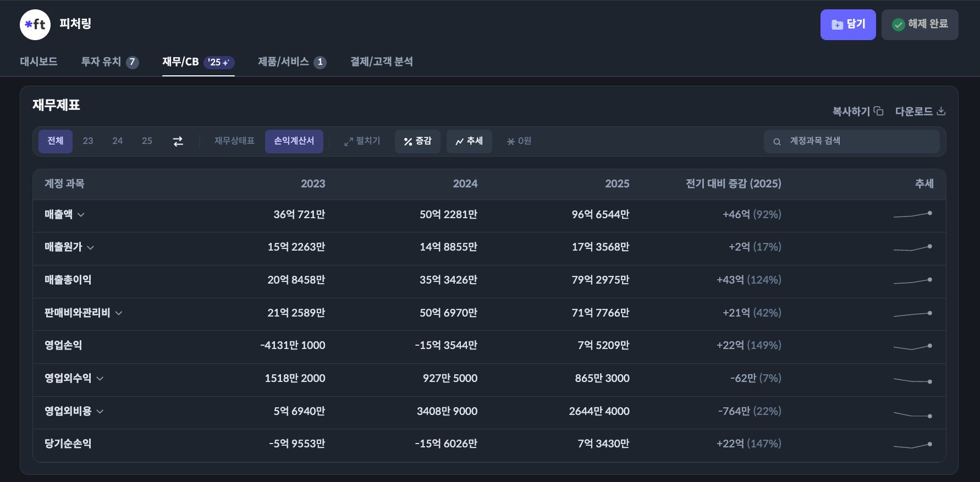The image size is (980, 482).
Task: Click the swap arrows icon beside year 25
Action: (x=178, y=142)
